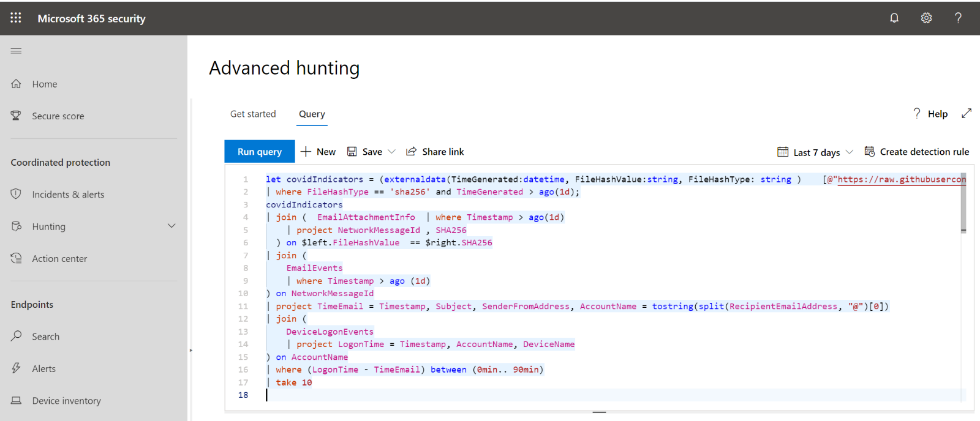Open Device inventory in sidebar
This screenshot has height=421, width=980.
[x=66, y=400]
